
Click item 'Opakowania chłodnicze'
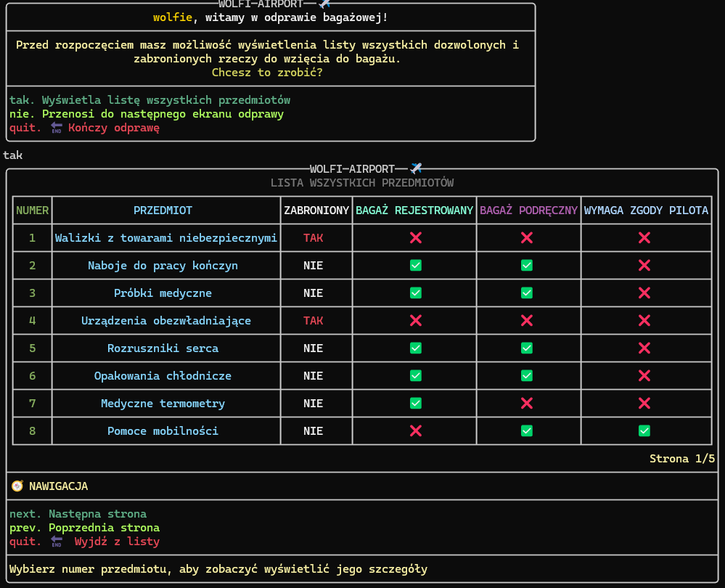click(x=163, y=375)
